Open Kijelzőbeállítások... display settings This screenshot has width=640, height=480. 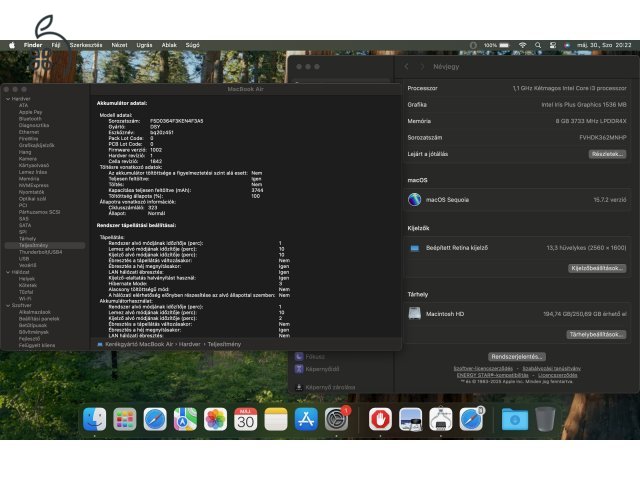(597, 268)
